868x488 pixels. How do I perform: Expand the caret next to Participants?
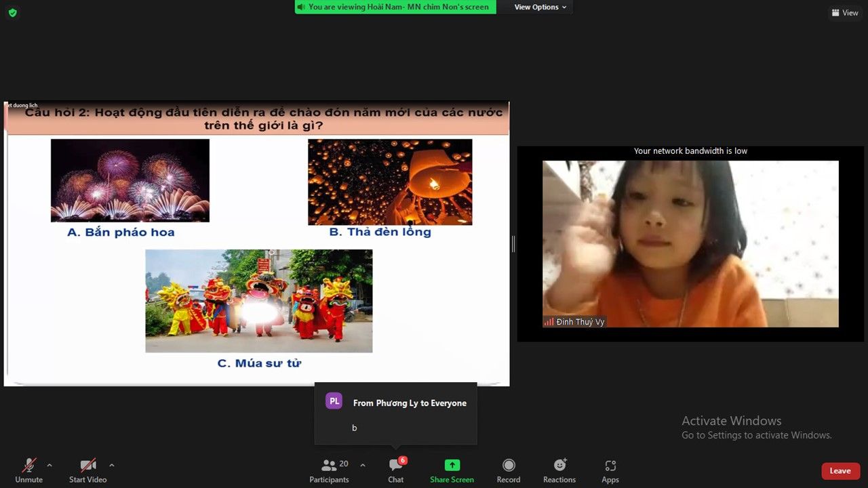click(362, 465)
